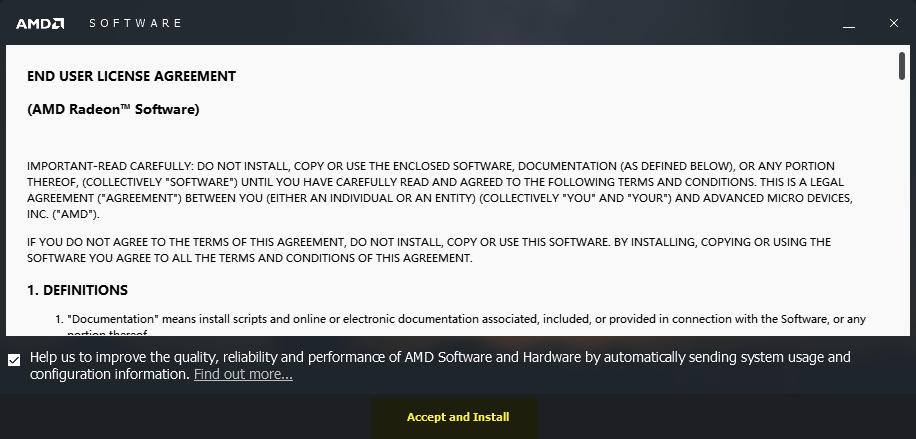Click the license agreement scrollbar thumb

click(x=902, y=65)
